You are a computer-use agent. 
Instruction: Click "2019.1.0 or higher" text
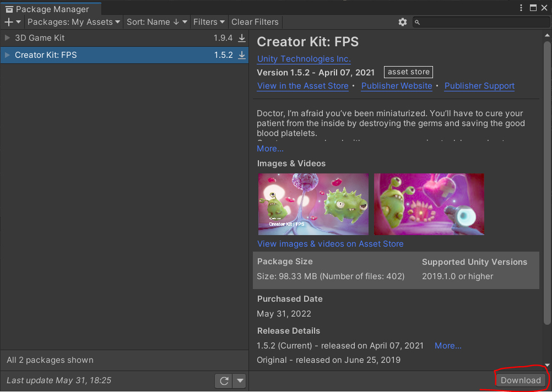(458, 276)
